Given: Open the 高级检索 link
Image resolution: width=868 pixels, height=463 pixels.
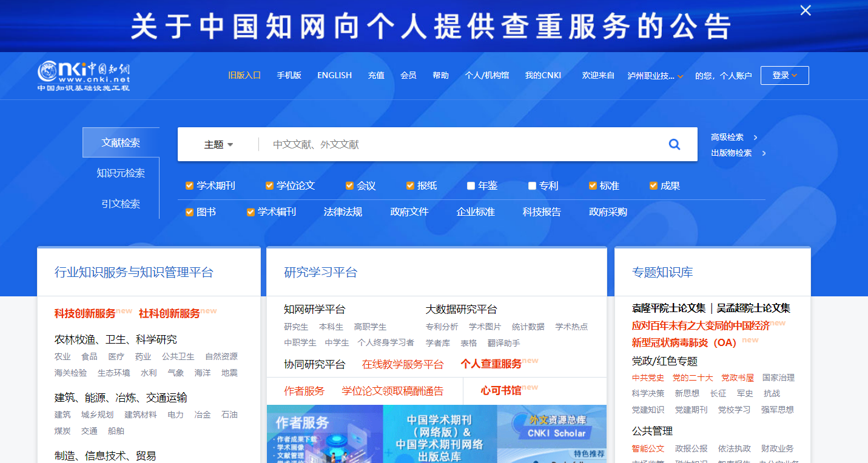Looking at the screenshot, I should [727, 138].
